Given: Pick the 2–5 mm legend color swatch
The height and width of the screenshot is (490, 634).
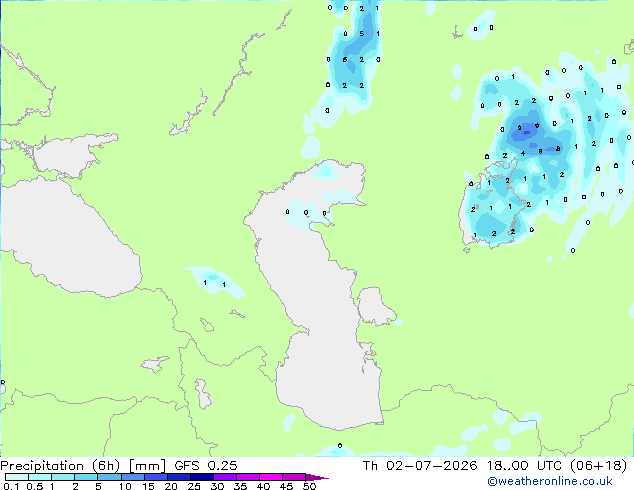Looking at the screenshot, I should point(86,477).
